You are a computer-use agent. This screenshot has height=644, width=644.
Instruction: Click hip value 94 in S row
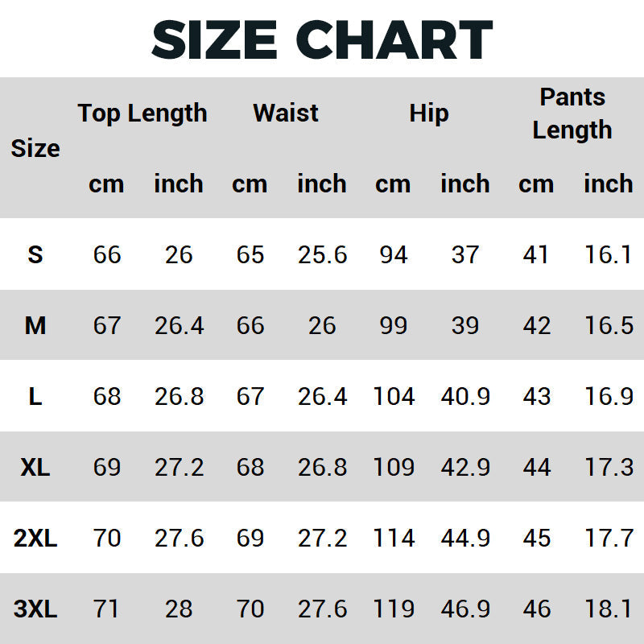coord(393,255)
